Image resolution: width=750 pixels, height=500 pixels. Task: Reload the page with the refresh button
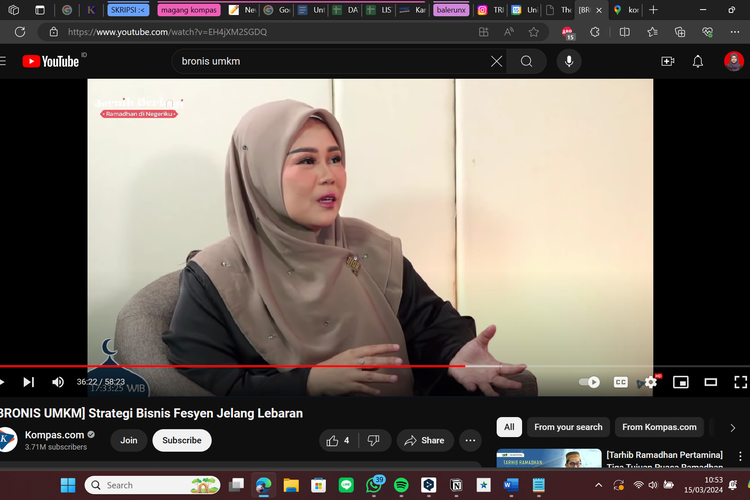click(20, 32)
